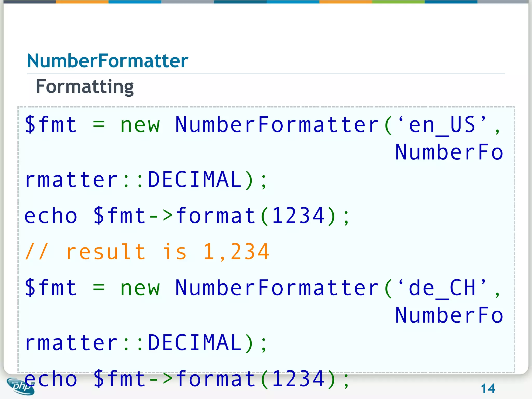The height and width of the screenshot is (399, 532).
Task: Click the slide title "NumberFormatter"
Action: click(108, 61)
